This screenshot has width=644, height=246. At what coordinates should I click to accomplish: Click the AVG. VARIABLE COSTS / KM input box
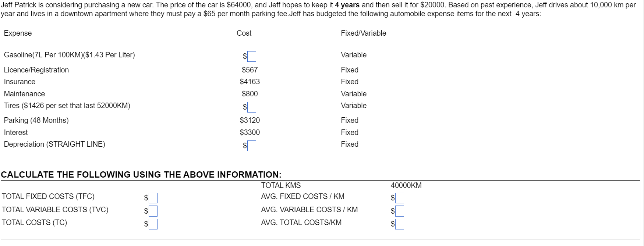(400, 211)
